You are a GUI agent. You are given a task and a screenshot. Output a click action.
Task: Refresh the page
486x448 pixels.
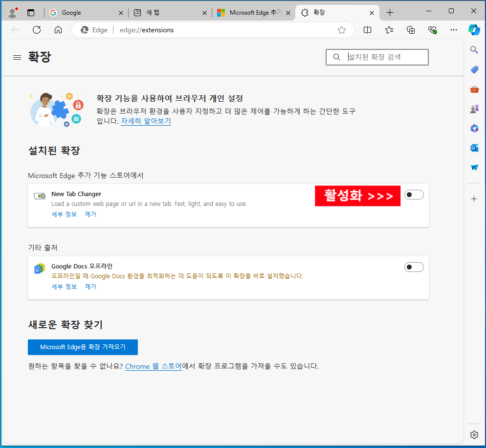[x=37, y=30]
